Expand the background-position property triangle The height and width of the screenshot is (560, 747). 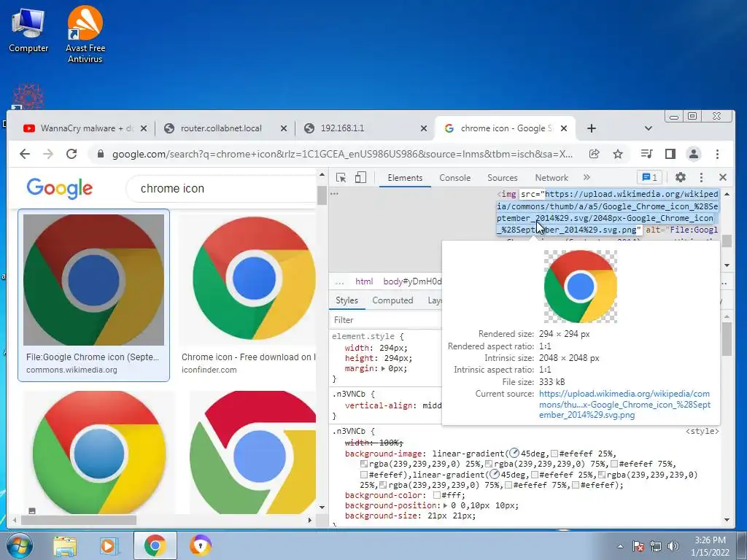pos(446,505)
